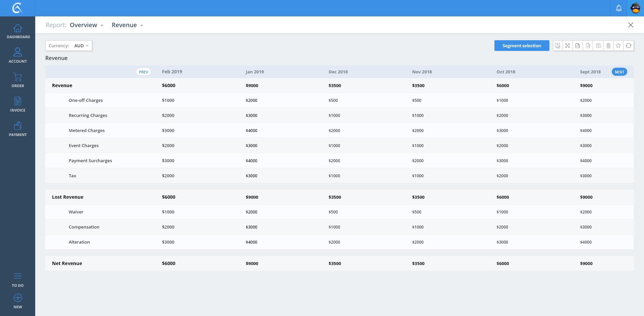Viewport: 644px width, 316px height.
Task: Click the PDF export icon
Action: [x=578, y=46]
